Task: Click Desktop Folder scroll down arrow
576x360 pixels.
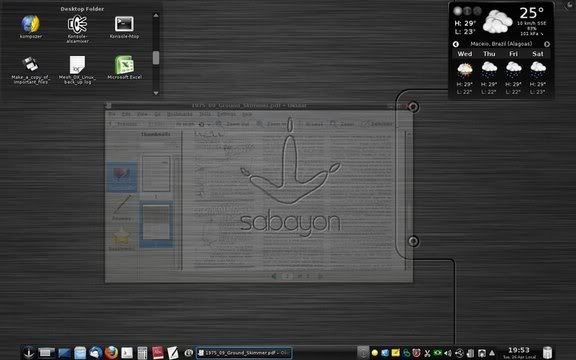Action: (x=156, y=93)
